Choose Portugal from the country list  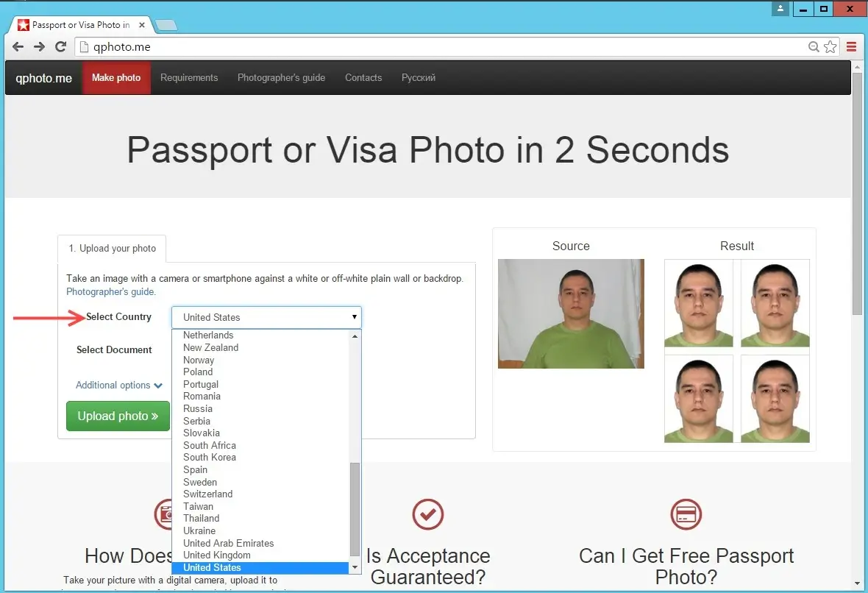point(260,384)
